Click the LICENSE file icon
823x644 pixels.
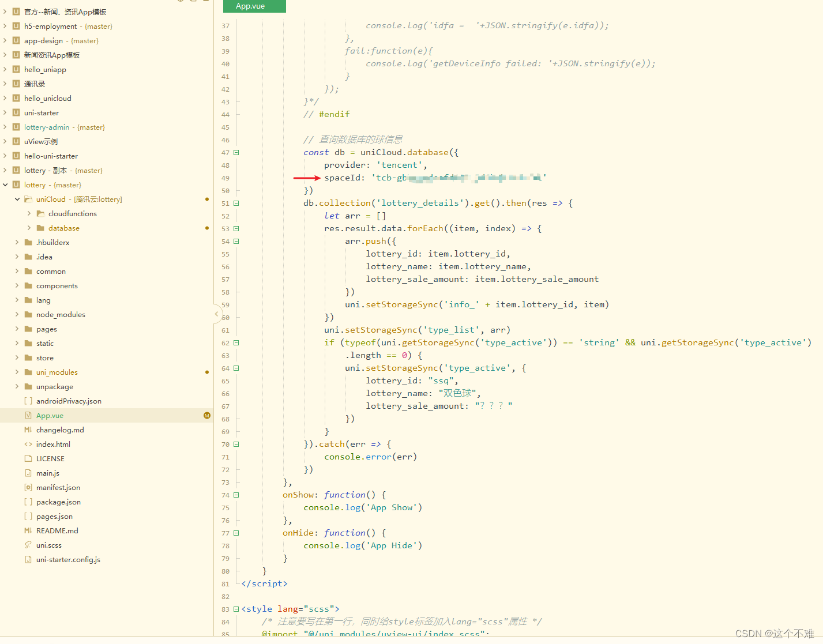coord(28,458)
